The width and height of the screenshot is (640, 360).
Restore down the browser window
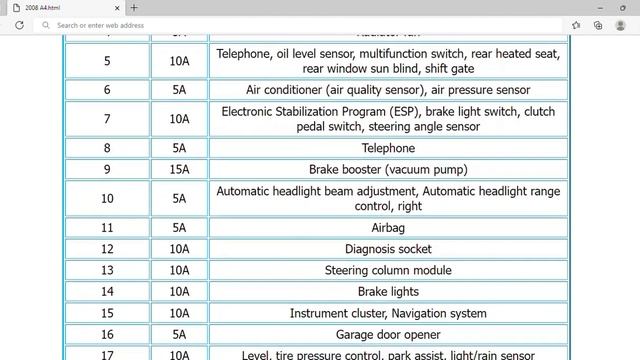[x=622, y=8]
